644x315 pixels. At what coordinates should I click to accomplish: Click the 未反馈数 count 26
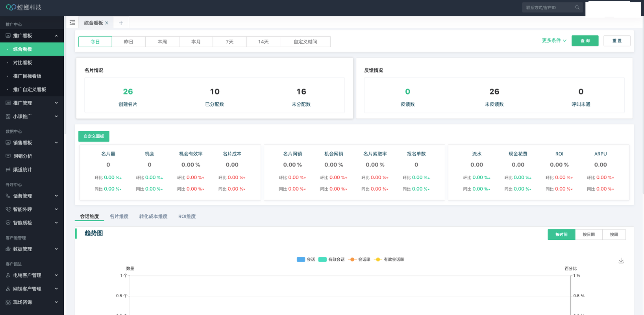pyautogui.click(x=494, y=92)
